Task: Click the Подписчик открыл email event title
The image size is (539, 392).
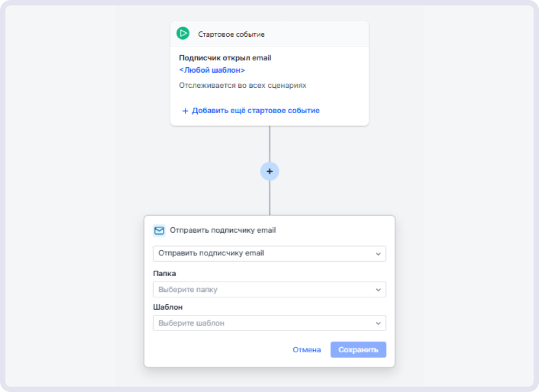Action: pos(225,58)
